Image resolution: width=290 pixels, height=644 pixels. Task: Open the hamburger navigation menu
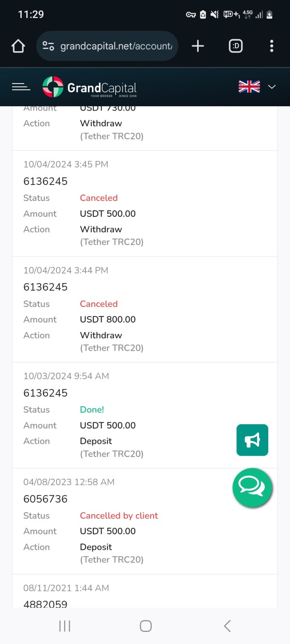tap(21, 87)
